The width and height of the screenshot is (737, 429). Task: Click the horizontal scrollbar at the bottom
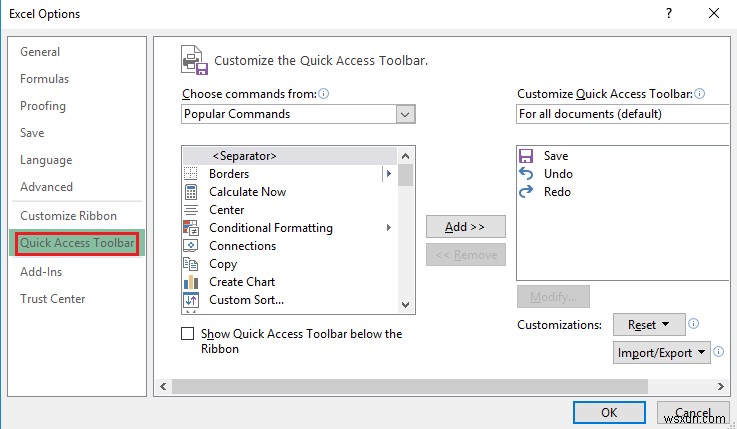(440, 386)
